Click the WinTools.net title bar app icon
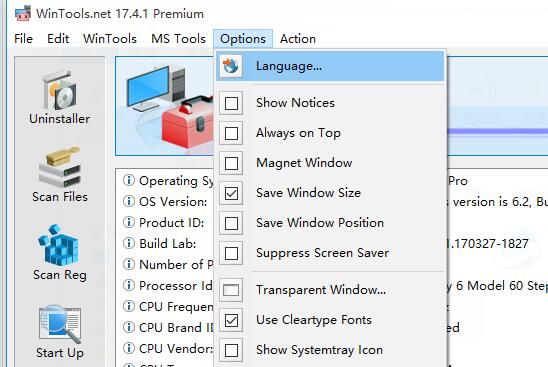The height and width of the screenshot is (367, 548). click(23, 13)
